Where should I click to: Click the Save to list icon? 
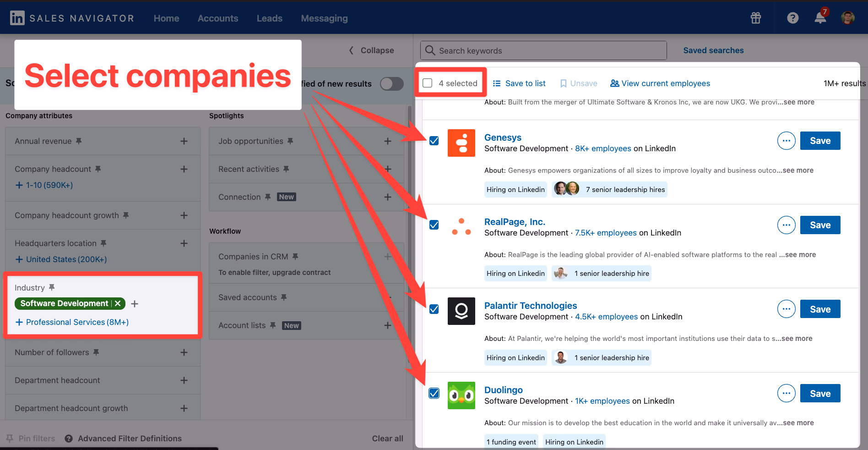(497, 83)
